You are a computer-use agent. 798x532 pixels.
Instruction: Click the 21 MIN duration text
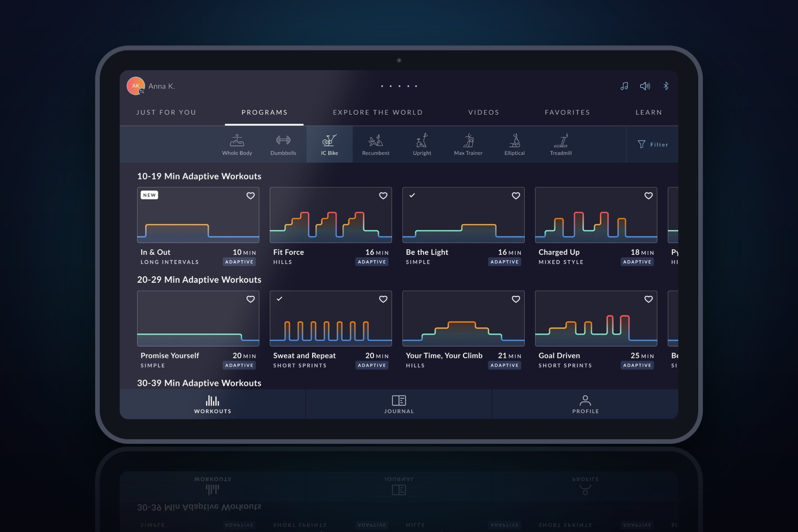(510, 355)
